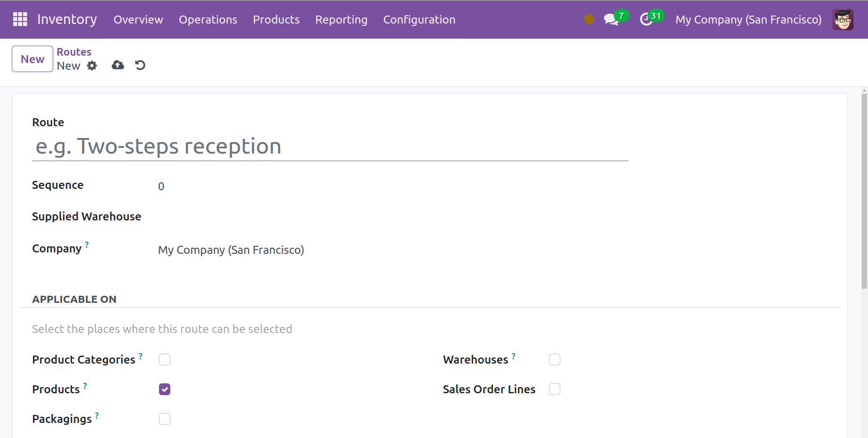Discard changes with the undo arrow icon
This screenshot has height=438, width=868.
click(x=140, y=65)
